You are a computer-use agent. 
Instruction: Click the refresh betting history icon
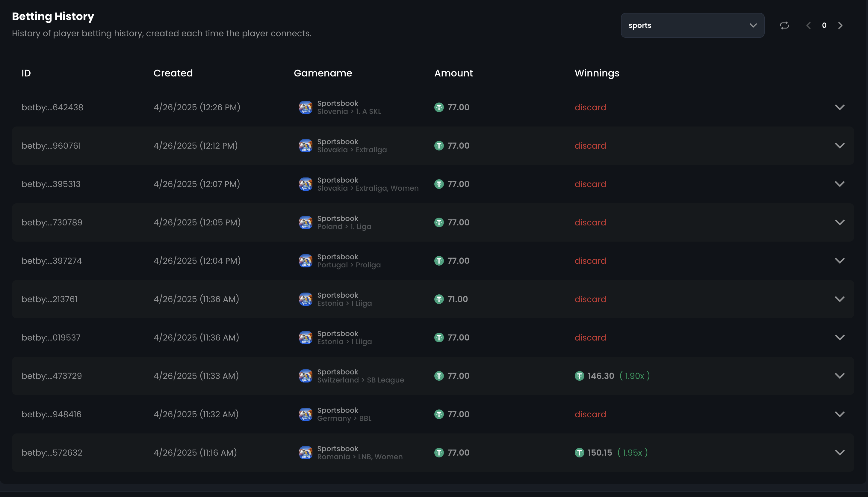784,25
